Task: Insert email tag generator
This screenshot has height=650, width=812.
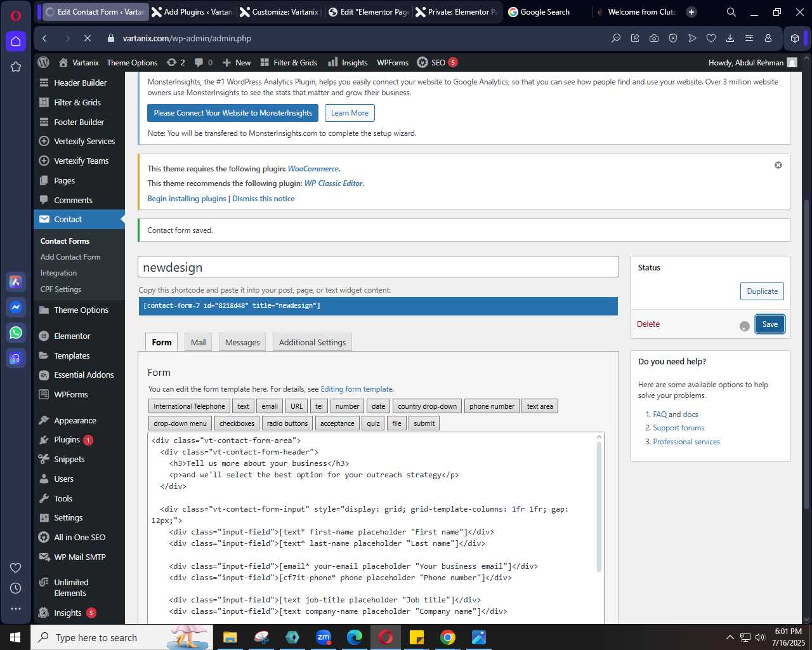Action: pyautogui.click(x=270, y=406)
